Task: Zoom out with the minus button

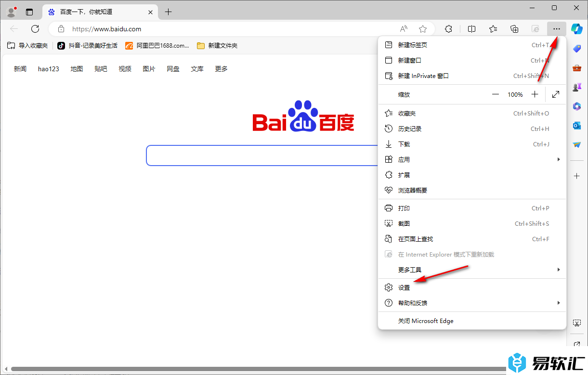Action: tap(496, 95)
